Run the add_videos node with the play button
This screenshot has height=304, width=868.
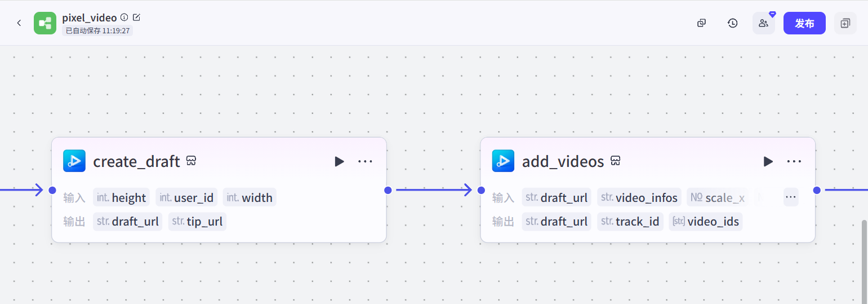click(768, 161)
